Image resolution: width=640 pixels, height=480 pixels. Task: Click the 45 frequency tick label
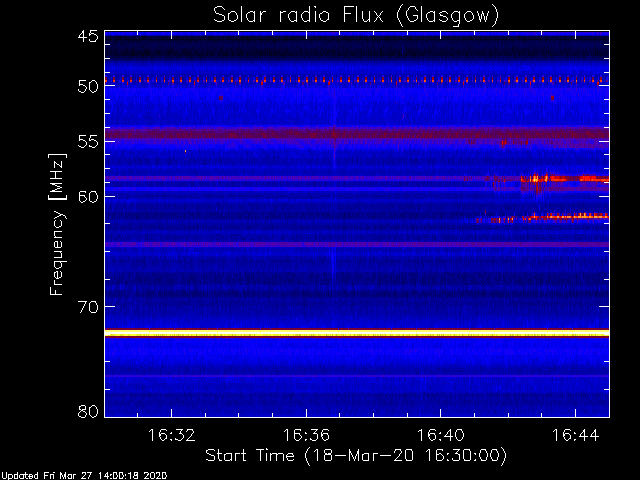88,37
